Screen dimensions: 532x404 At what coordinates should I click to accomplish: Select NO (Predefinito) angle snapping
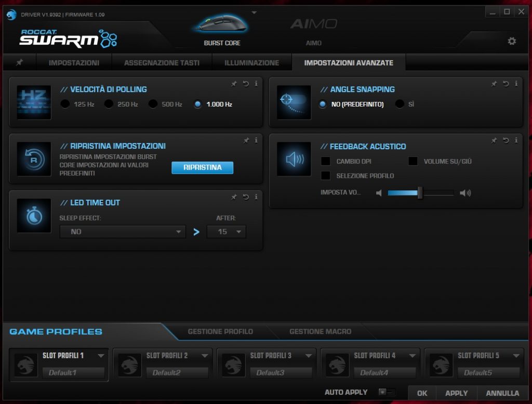323,104
